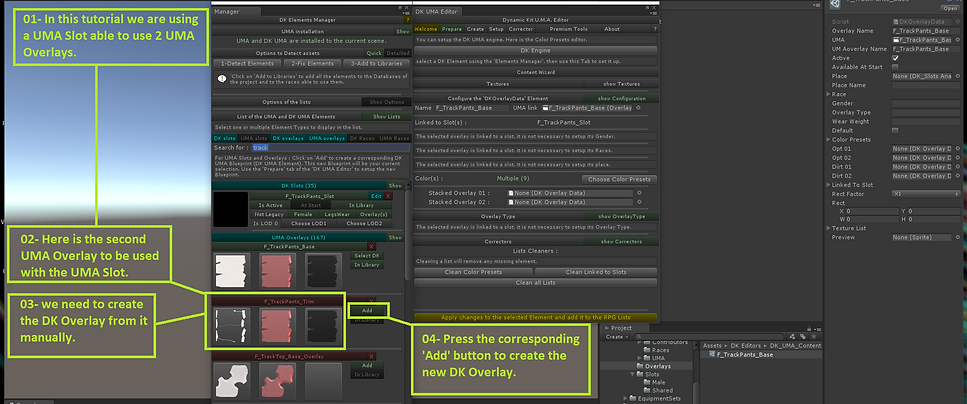
Task: Collapse the Slots folder arrow in Project tree
Action: pyautogui.click(x=633, y=374)
